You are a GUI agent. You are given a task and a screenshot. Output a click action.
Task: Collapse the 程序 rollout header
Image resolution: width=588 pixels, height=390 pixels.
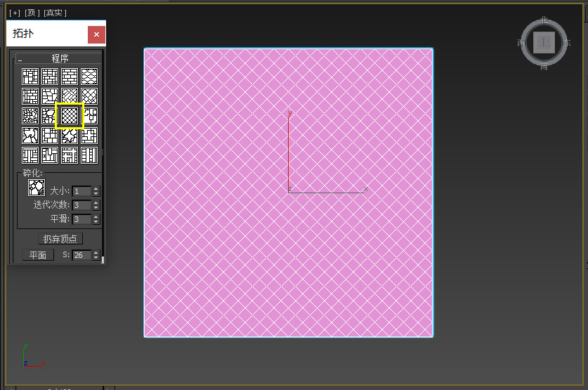coord(60,58)
